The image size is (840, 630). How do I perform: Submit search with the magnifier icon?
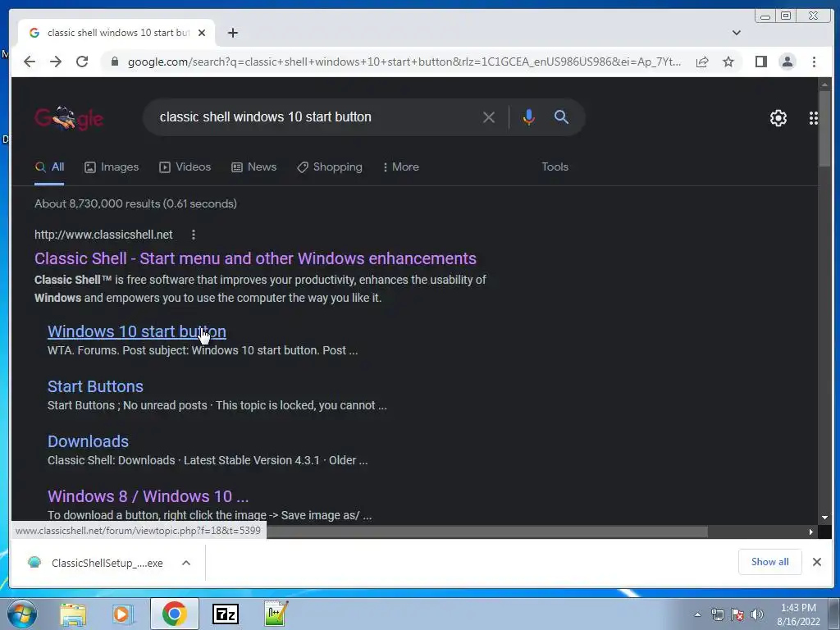coord(561,116)
